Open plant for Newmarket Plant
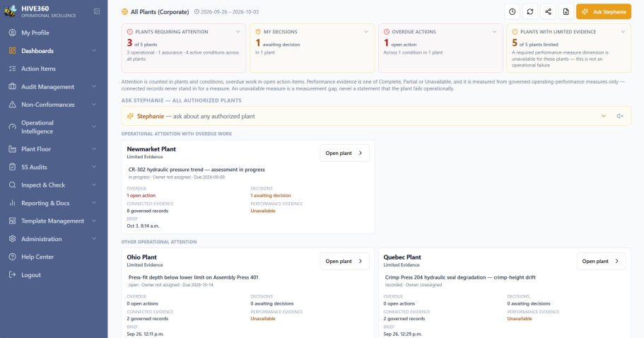The image size is (644, 338). coord(344,153)
